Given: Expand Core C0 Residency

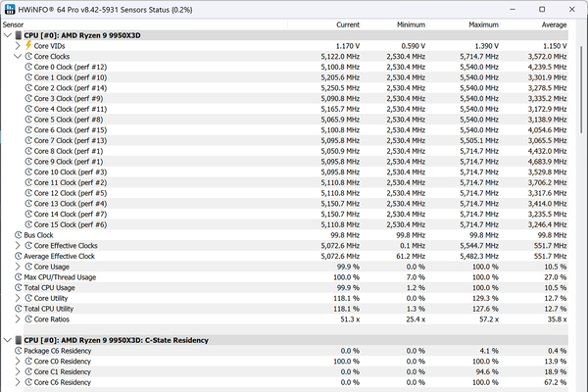Looking at the screenshot, I should tap(18, 362).
